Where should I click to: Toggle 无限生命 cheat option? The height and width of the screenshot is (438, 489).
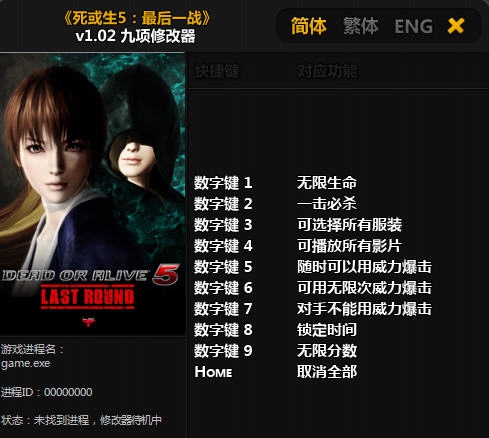tap(327, 183)
